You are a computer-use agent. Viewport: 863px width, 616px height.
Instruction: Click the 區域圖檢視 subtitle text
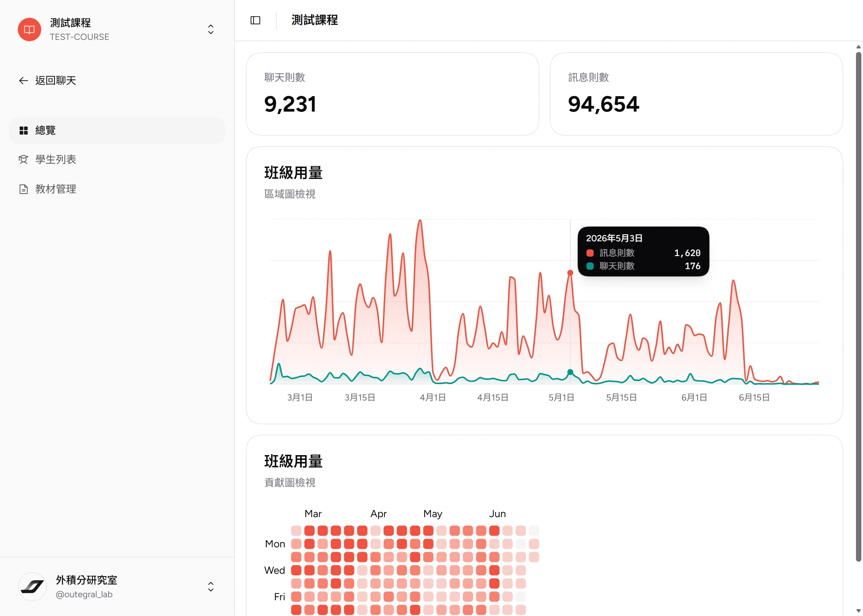290,194
